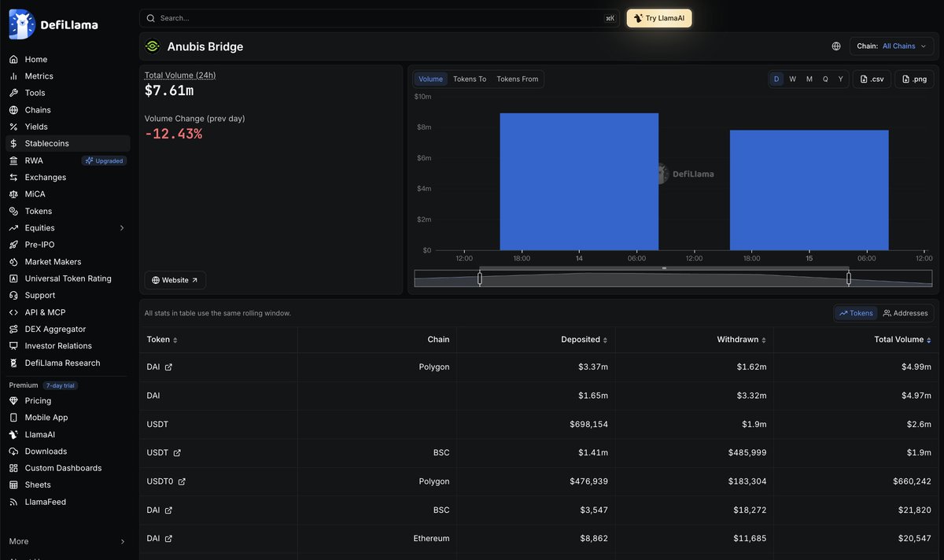This screenshot has height=560, width=944.
Task: Open the Website link
Action: (175, 280)
